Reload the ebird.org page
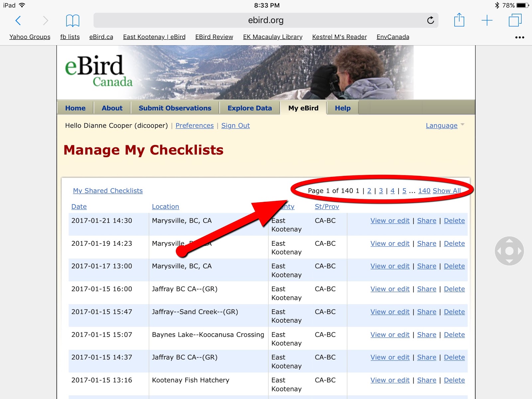 click(431, 20)
